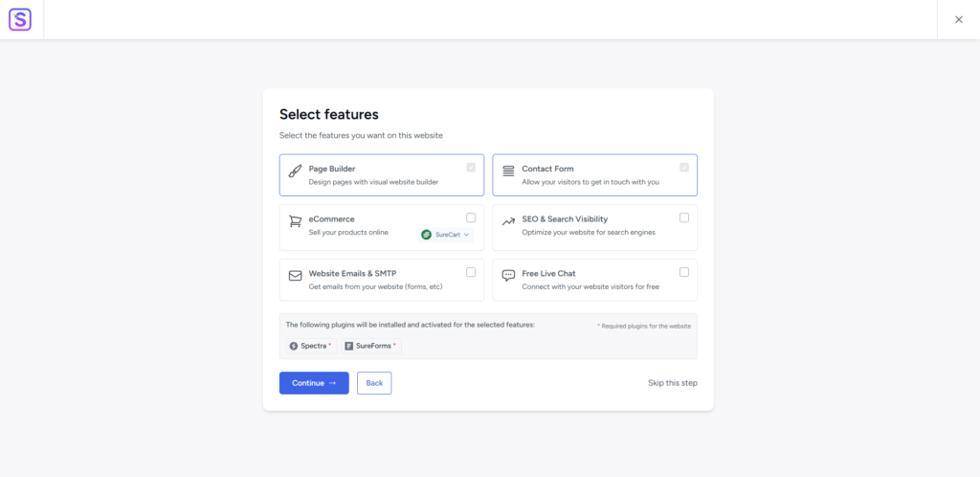The width and height of the screenshot is (980, 477).
Task: Click the Page Builder paintbrush icon
Action: pyautogui.click(x=295, y=170)
